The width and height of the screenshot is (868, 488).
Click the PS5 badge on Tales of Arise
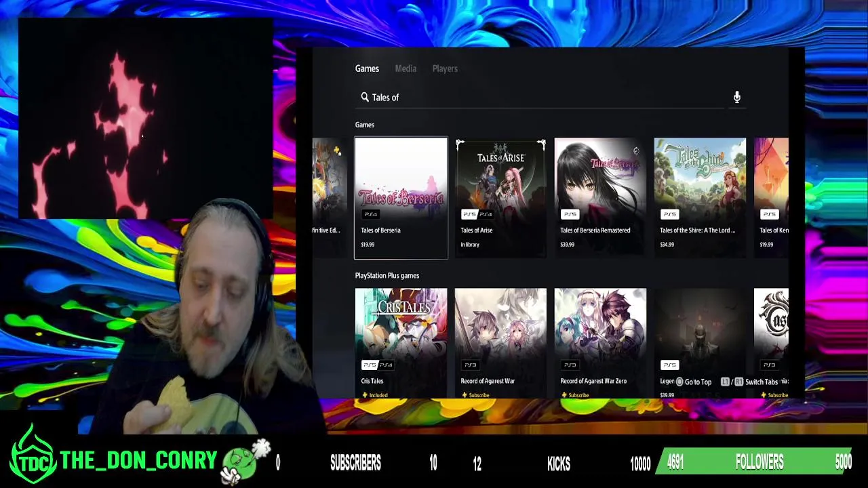coord(469,214)
